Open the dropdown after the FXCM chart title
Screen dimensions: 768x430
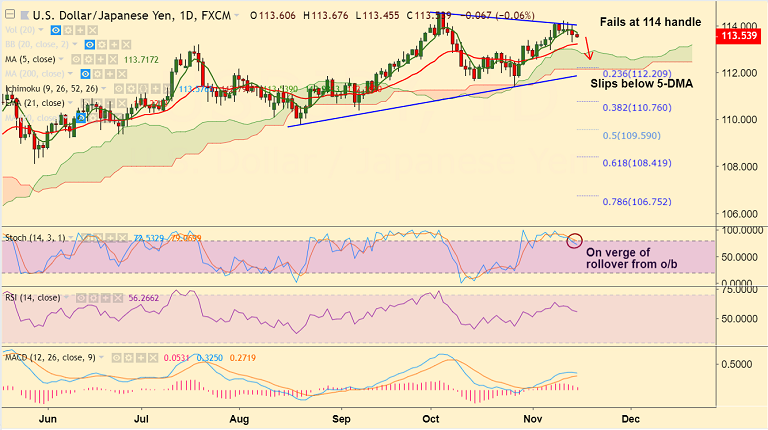click(x=237, y=15)
